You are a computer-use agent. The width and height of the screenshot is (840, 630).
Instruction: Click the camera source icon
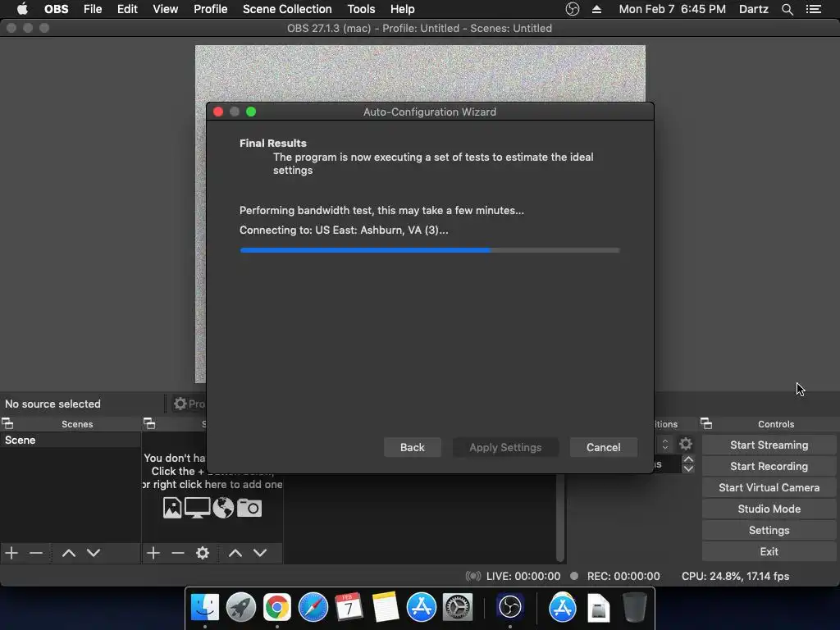coord(249,507)
